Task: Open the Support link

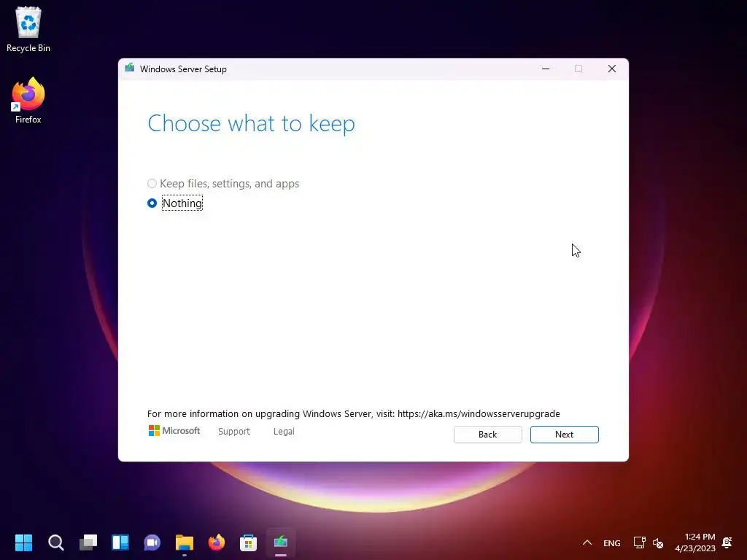Action: [234, 432]
